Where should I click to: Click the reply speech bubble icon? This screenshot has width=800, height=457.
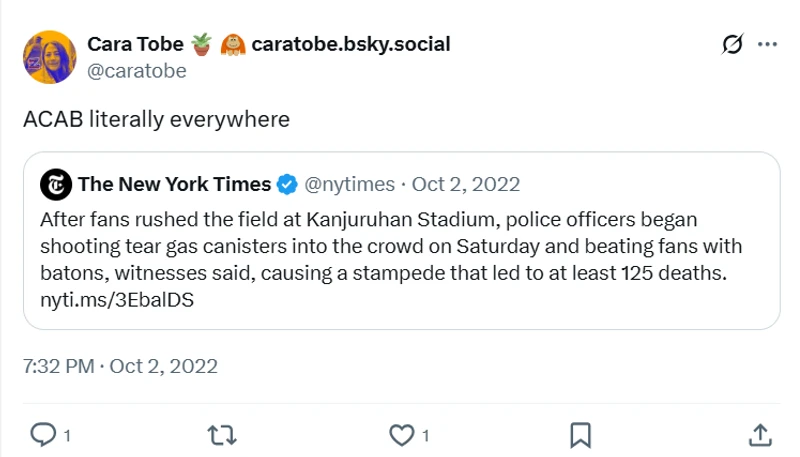coord(43,434)
